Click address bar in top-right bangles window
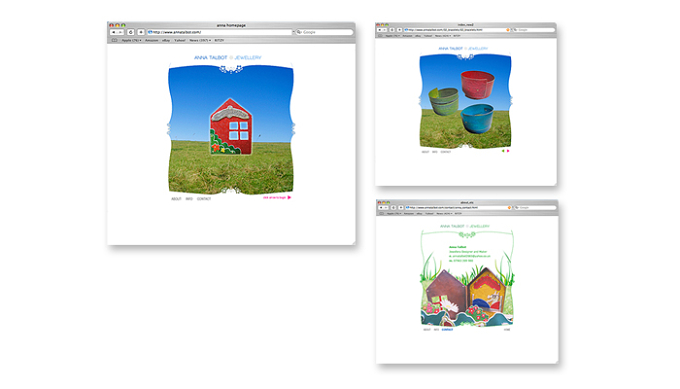The width and height of the screenshot is (680, 389). click(457, 30)
